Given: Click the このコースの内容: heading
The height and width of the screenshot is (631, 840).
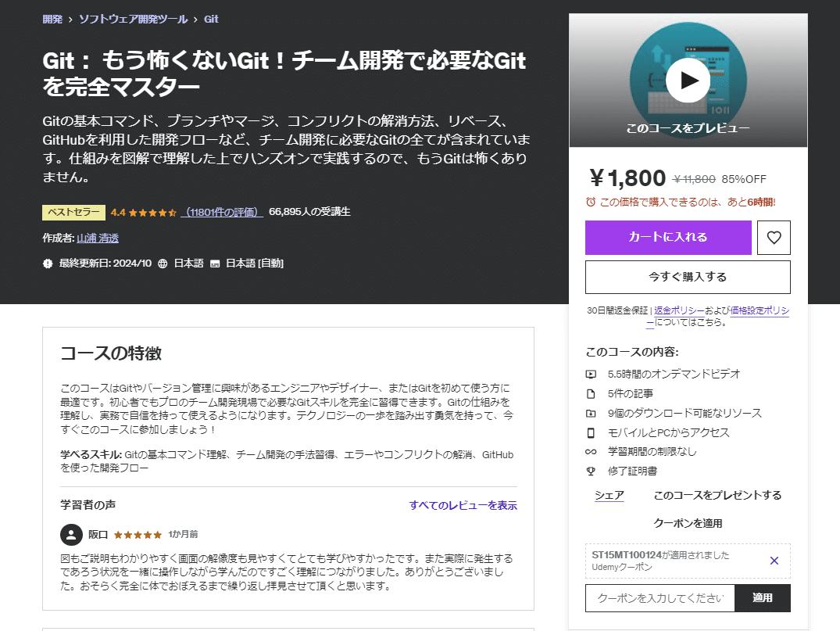Looking at the screenshot, I should click(632, 352).
